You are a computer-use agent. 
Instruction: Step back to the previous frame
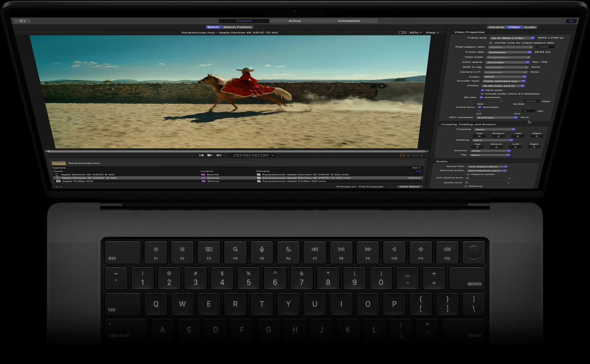201,155
